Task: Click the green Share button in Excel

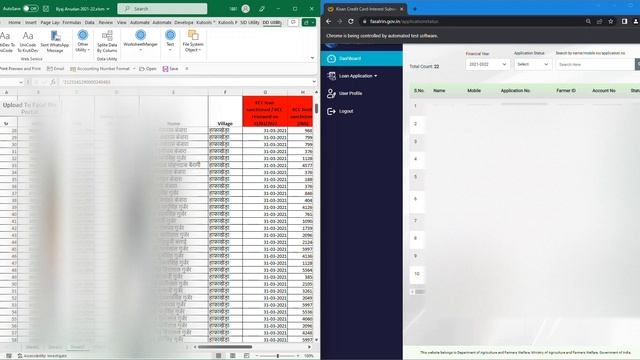Action: 309,22
